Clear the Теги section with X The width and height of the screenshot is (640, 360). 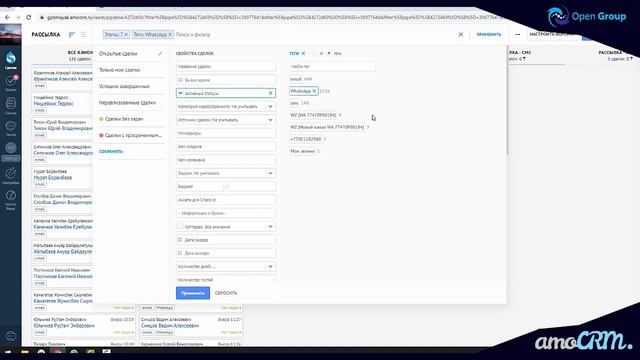(x=303, y=53)
